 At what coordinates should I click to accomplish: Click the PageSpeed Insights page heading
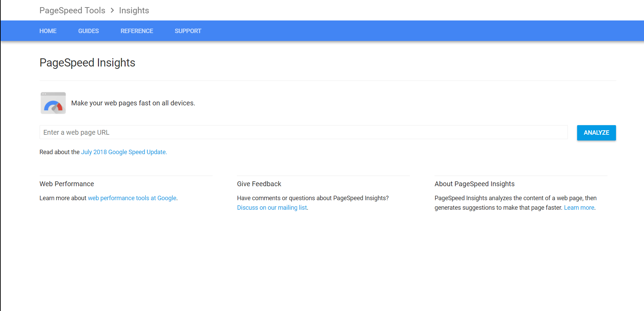click(87, 63)
